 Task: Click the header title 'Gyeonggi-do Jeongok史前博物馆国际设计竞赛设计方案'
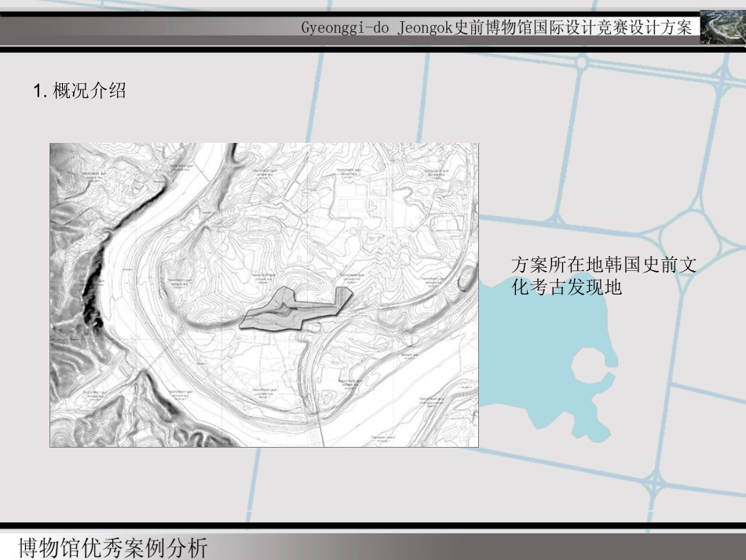pyautogui.click(x=496, y=27)
